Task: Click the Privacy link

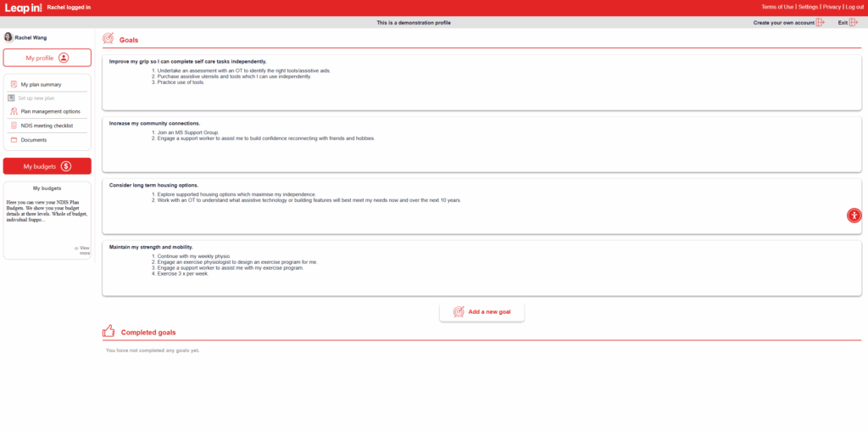Action: pos(832,7)
